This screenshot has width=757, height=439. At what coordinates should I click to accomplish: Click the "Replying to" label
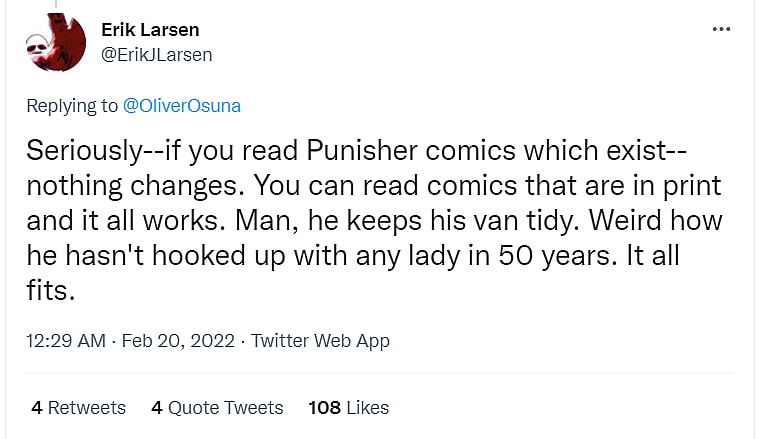(71, 106)
